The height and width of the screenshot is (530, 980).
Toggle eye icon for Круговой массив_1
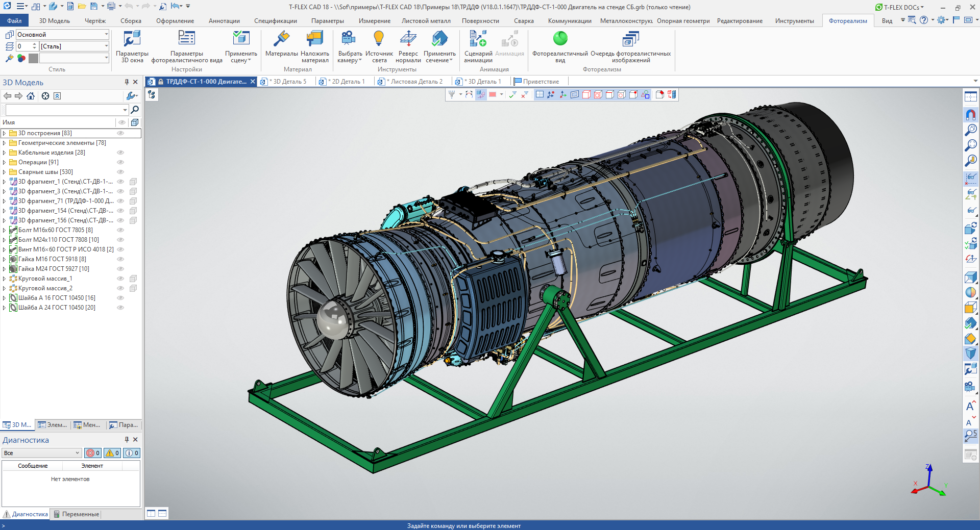(x=121, y=279)
